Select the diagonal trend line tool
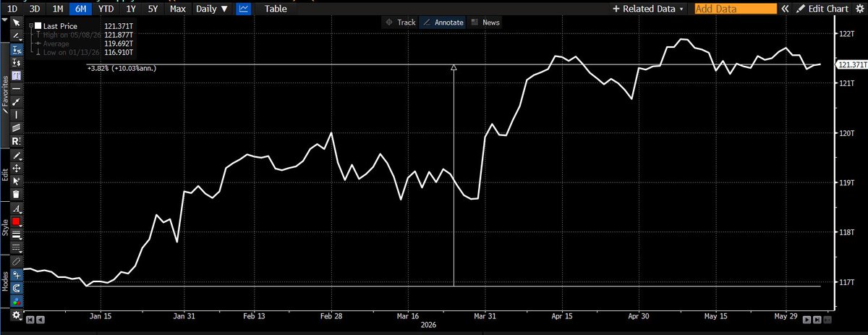Screen dimensions: 868x335 click(17, 101)
